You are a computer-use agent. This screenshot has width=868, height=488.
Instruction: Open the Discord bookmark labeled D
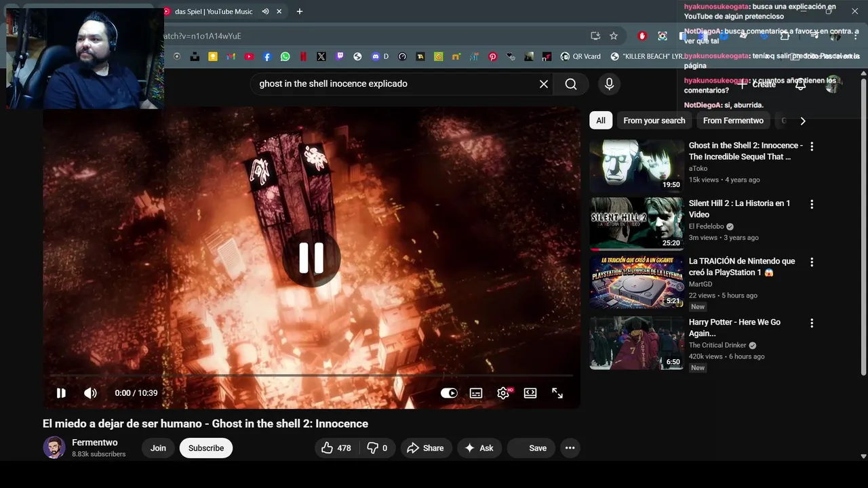(380, 57)
